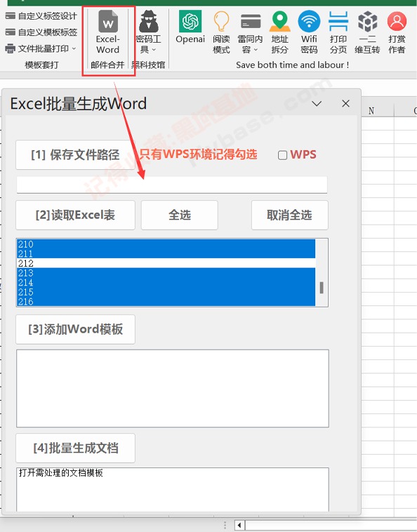
Task: Click the save path input field
Action: pyautogui.click(x=172, y=185)
